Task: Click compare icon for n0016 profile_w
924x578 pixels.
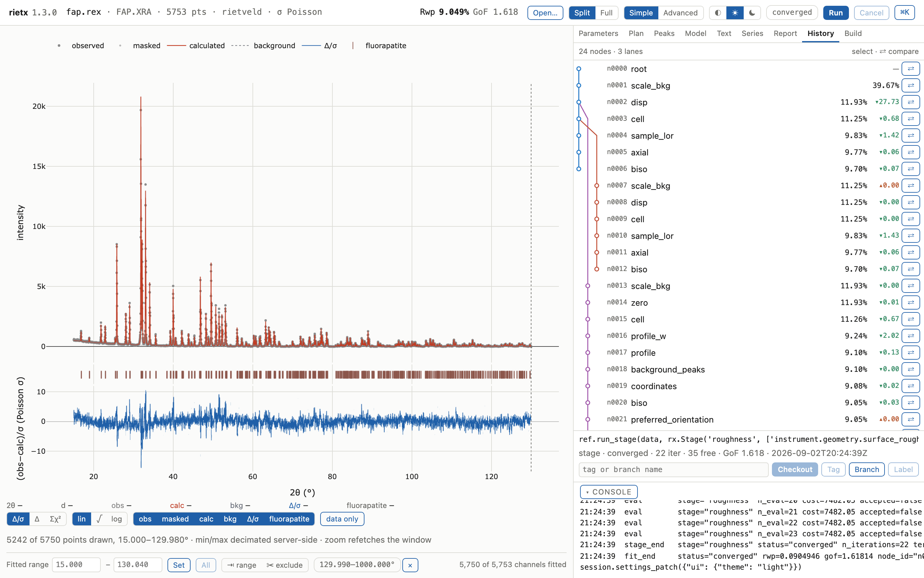Action: click(x=910, y=336)
